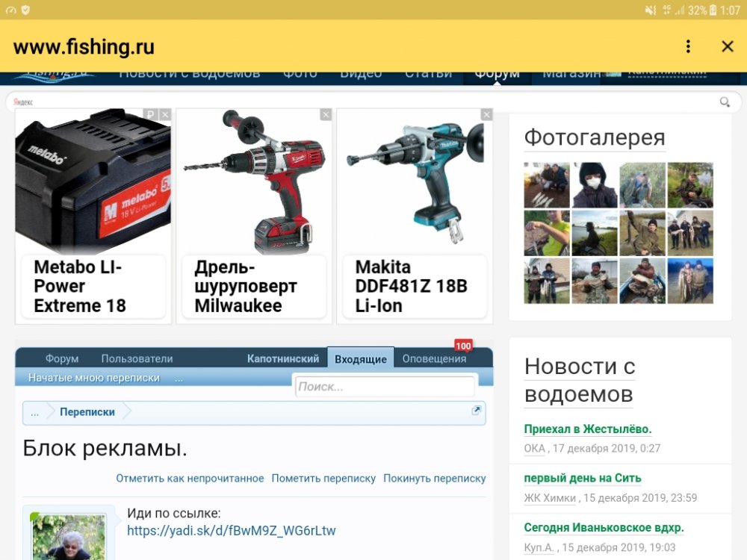Screen dimensions: 747x560
Task: Tap the battery status indicator
Action: pos(713,10)
